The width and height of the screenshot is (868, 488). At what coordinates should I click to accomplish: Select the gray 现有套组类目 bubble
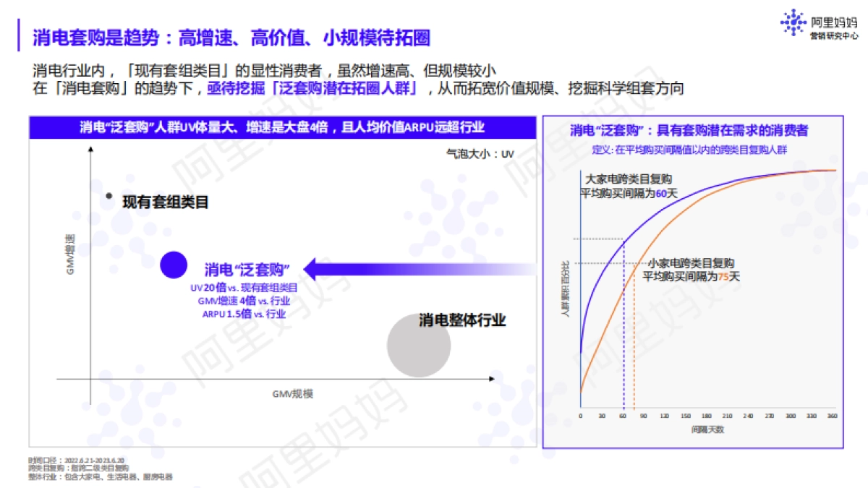(x=109, y=195)
